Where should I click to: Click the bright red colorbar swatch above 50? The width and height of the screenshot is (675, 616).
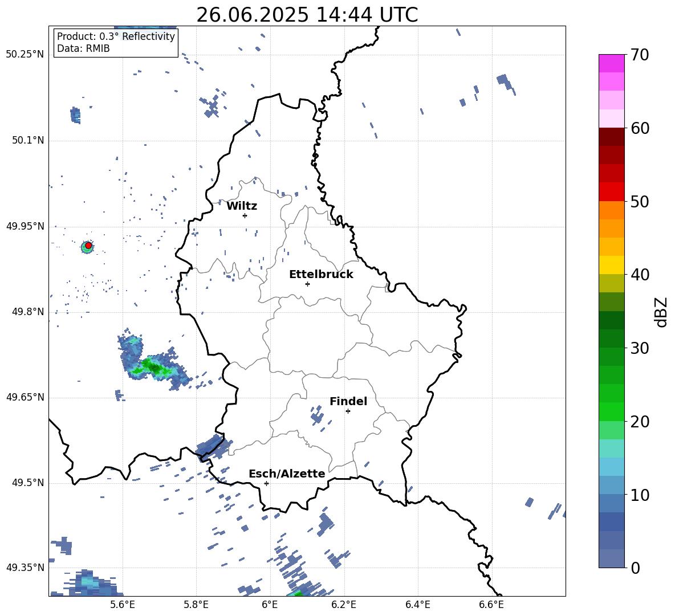611,192
